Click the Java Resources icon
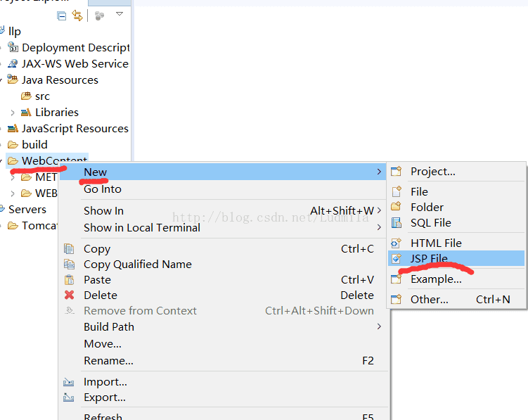 click(x=13, y=79)
